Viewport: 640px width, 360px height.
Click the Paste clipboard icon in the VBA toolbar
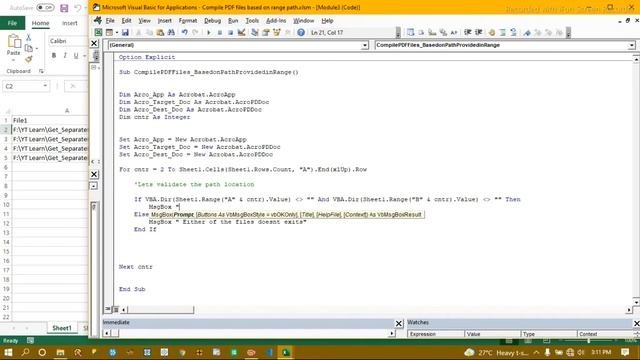coord(160,32)
